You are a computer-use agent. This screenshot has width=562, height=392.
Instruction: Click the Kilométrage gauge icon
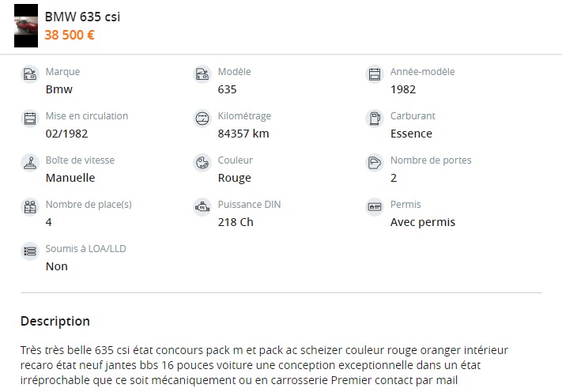(202, 119)
